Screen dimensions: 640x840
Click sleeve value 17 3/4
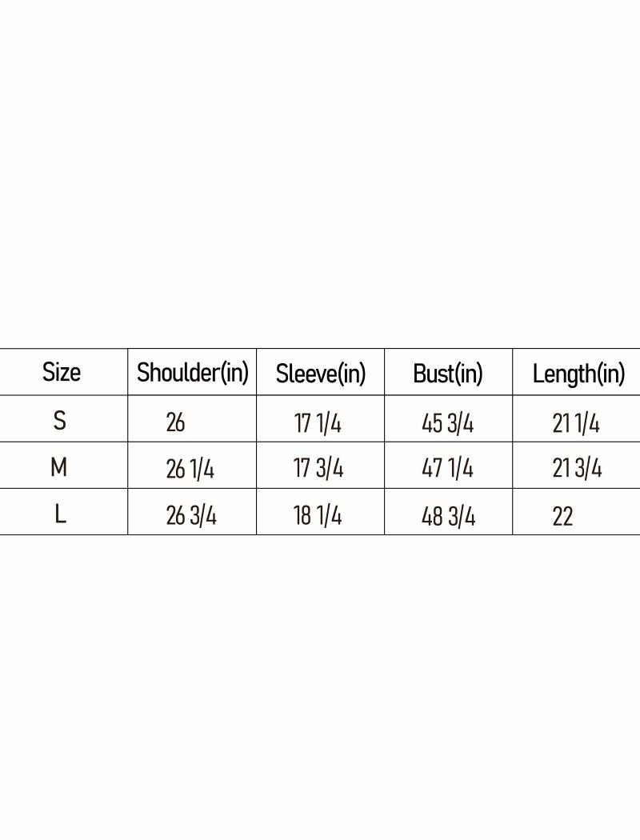[x=318, y=470]
